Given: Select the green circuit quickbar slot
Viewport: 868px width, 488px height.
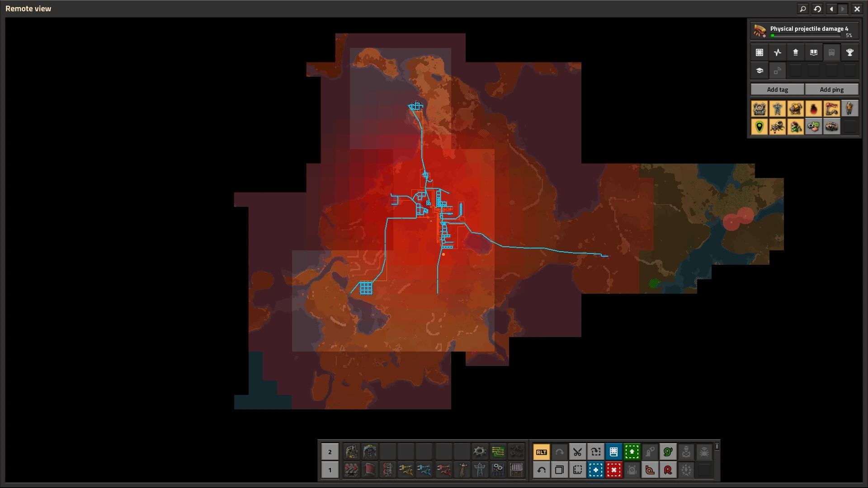Looking at the screenshot, I should (x=498, y=451).
